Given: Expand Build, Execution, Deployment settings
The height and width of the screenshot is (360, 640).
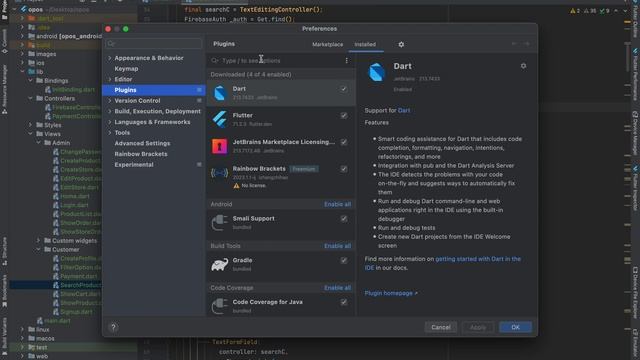Looking at the screenshot, I should click(x=109, y=111).
